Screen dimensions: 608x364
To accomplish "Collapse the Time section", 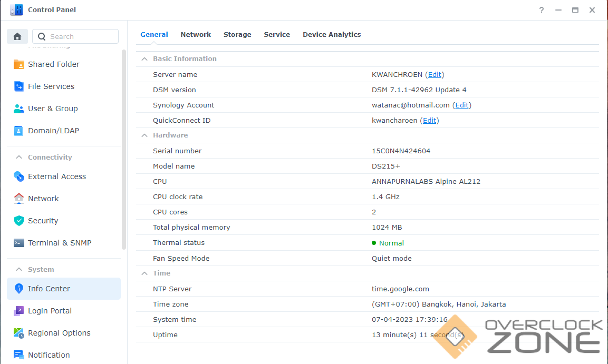I will [144, 273].
